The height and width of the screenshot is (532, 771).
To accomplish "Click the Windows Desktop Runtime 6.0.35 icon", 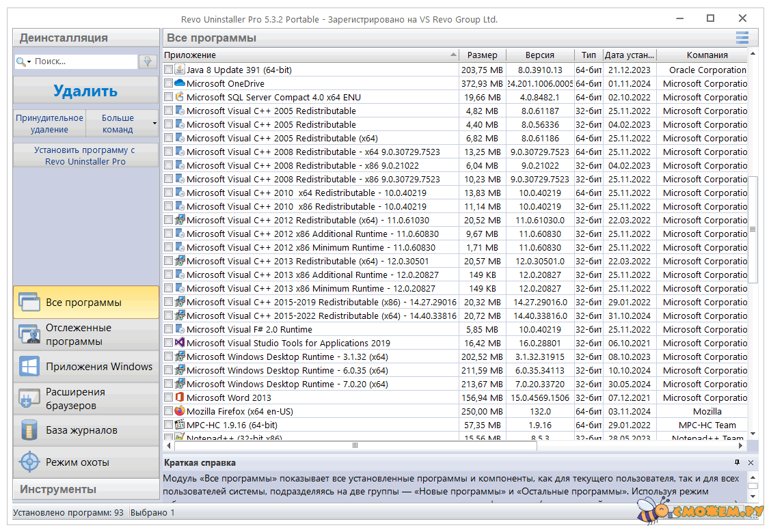I will [x=180, y=370].
